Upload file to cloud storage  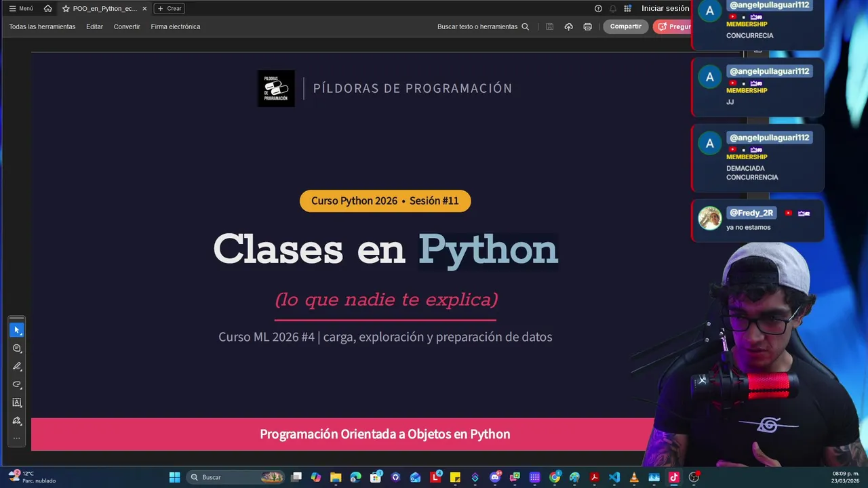tap(569, 27)
